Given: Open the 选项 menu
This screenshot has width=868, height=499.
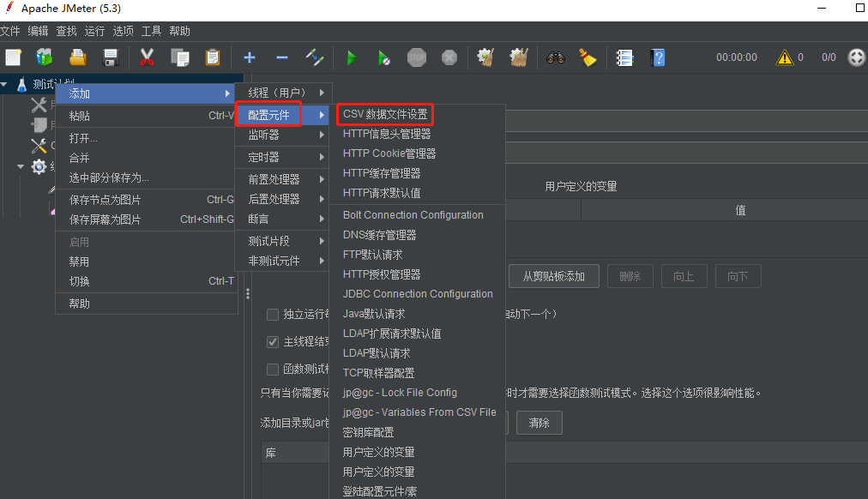Looking at the screenshot, I should click(123, 31).
